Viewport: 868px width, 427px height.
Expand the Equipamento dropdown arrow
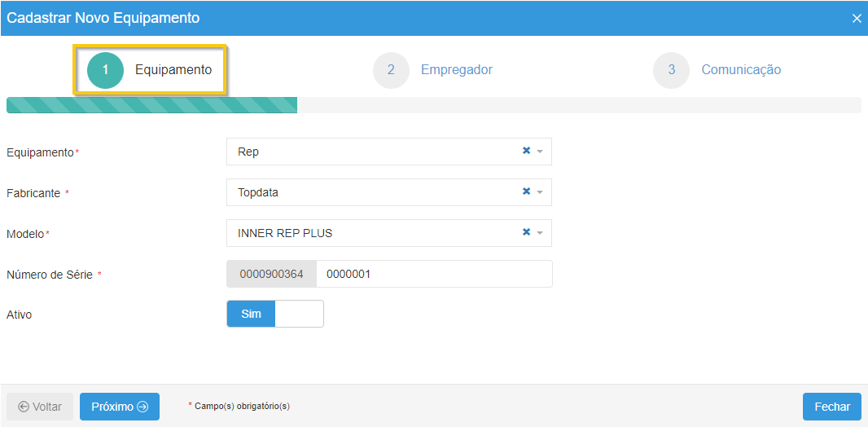point(539,152)
